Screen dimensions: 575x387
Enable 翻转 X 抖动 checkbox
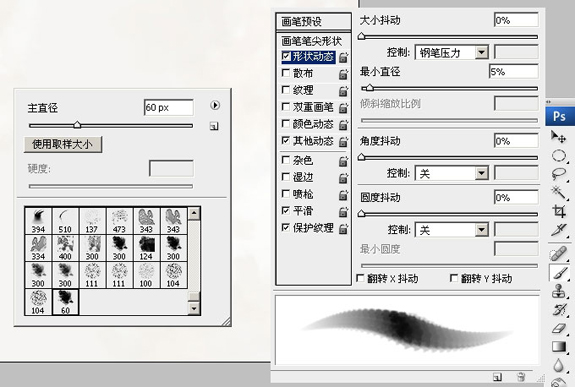(361, 278)
